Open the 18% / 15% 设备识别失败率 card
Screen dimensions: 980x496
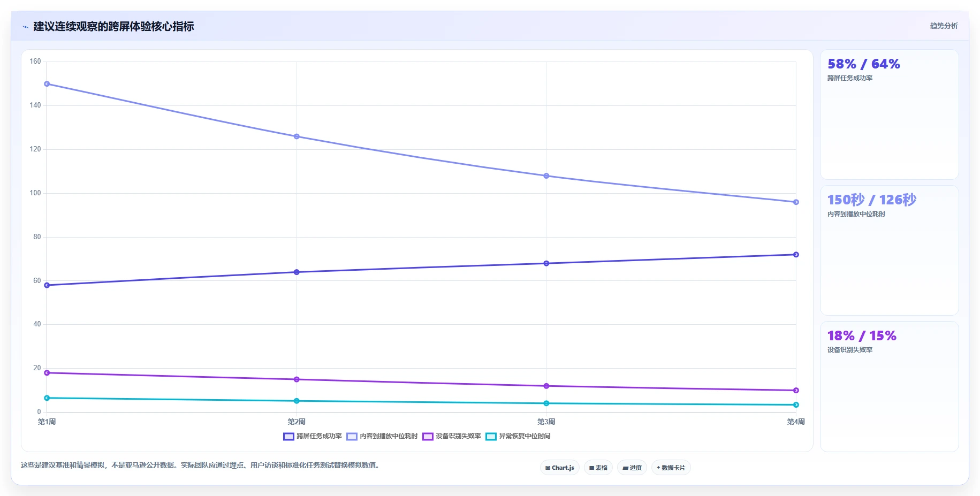point(890,386)
